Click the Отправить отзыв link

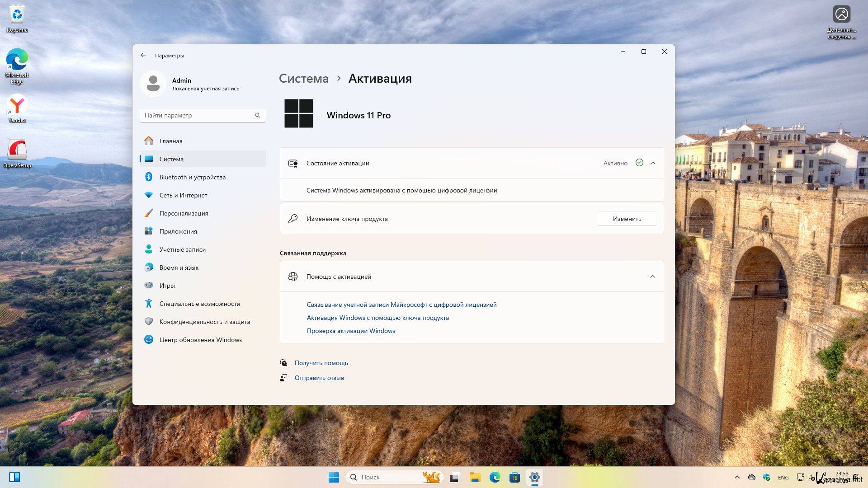319,378
